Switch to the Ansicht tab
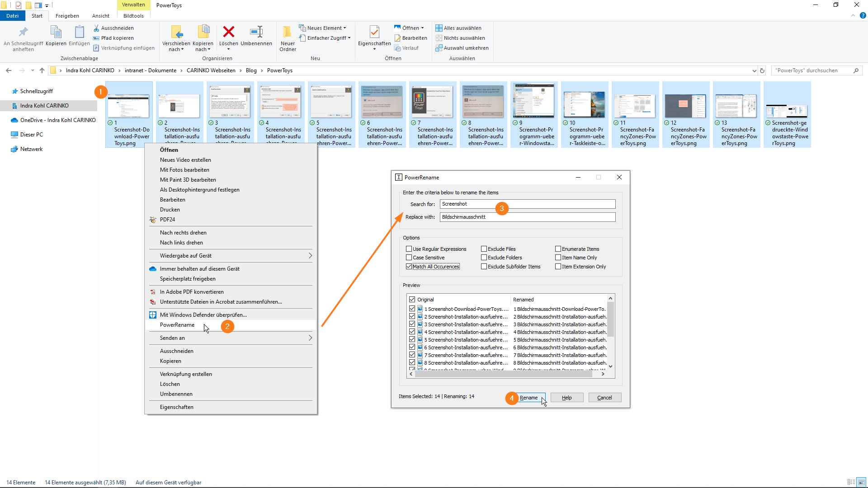 101,16
